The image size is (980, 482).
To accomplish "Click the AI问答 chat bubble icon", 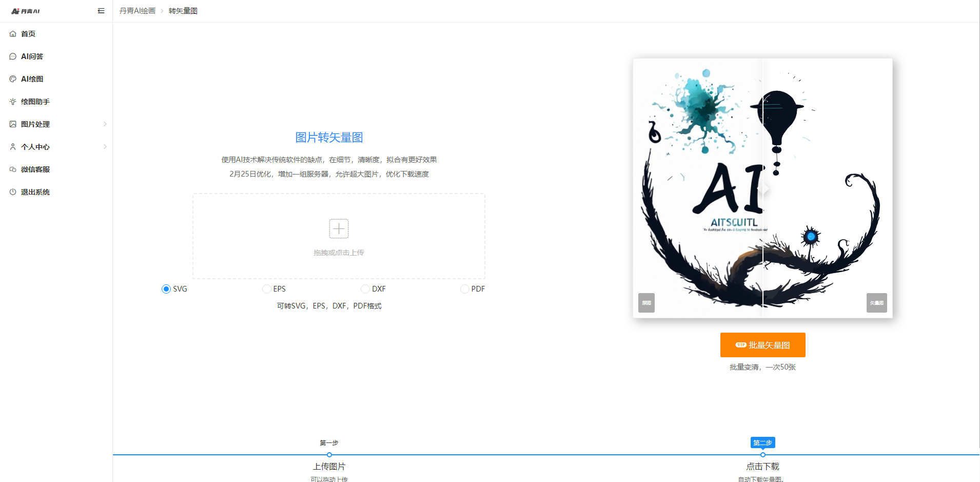I will [x=13, y=56].
